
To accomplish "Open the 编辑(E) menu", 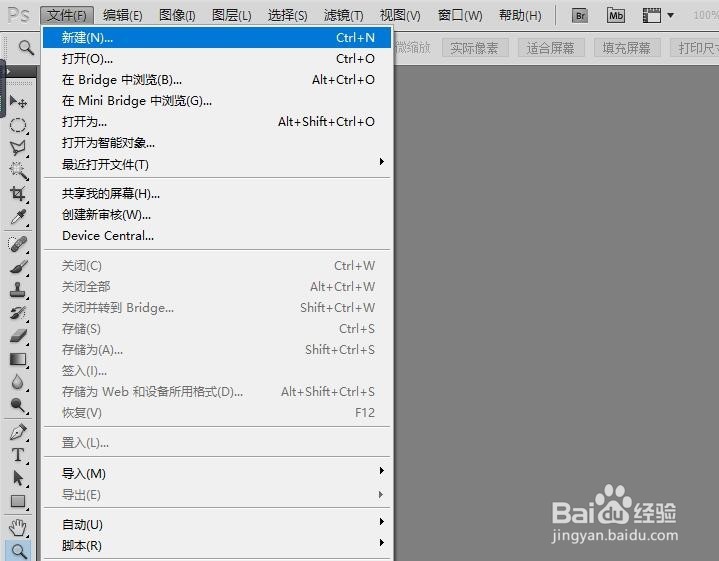I will pos(122,16).
